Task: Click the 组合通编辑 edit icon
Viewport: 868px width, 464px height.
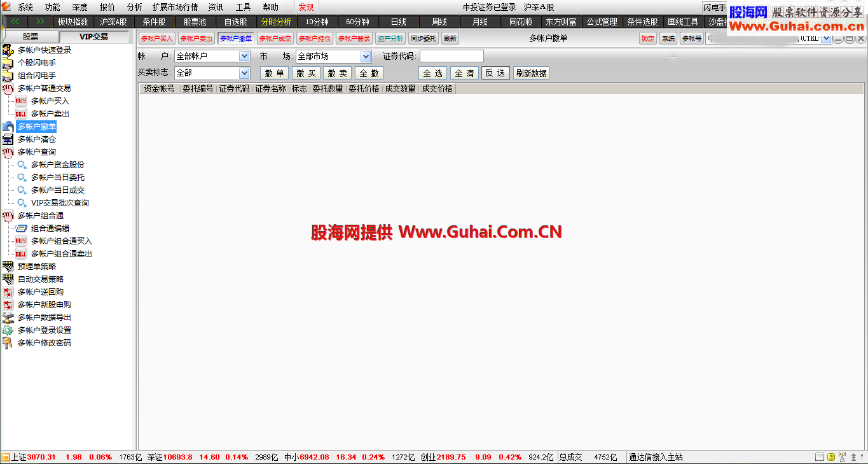Action: (21, 228)
